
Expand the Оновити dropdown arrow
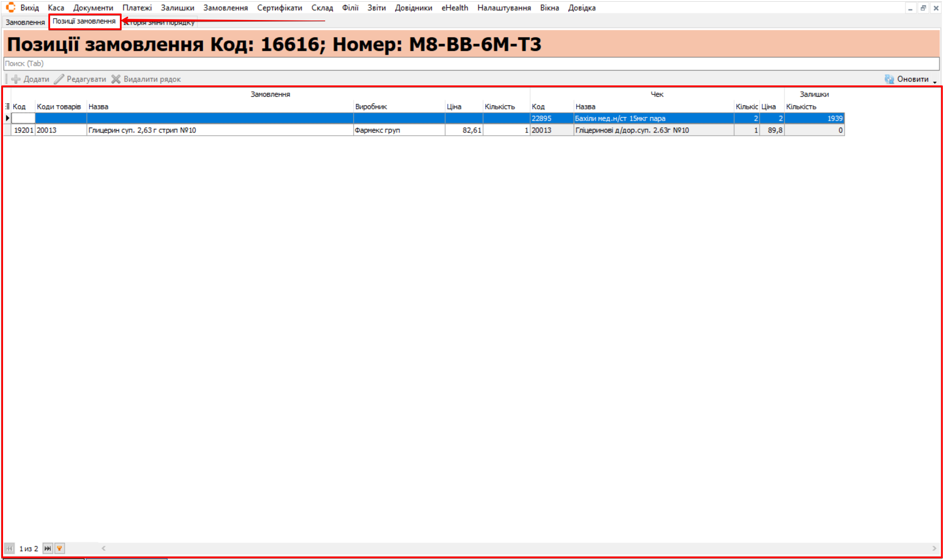point(935,81)
